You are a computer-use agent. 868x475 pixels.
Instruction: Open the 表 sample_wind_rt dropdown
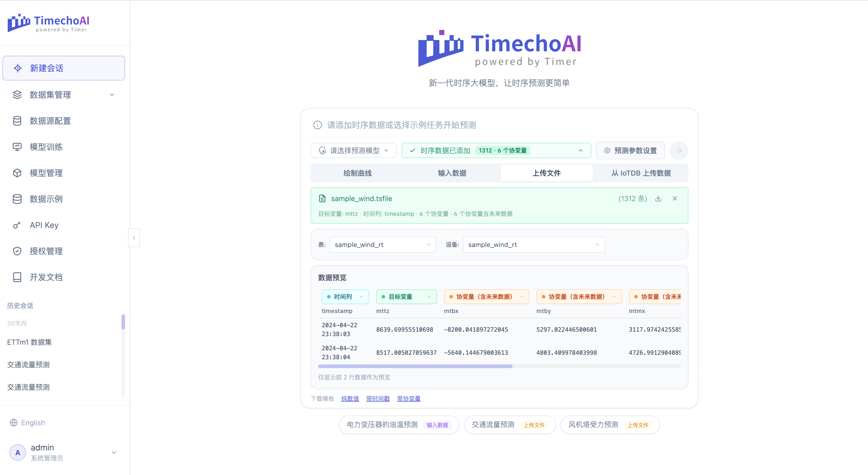click(383, 245)
